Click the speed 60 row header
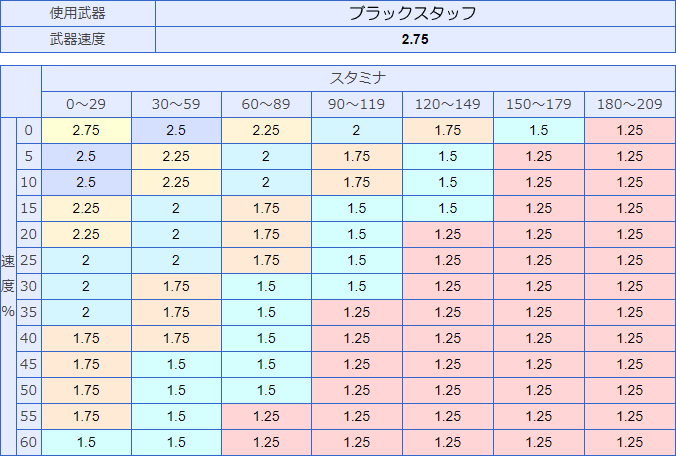 [x=29, y=442]
